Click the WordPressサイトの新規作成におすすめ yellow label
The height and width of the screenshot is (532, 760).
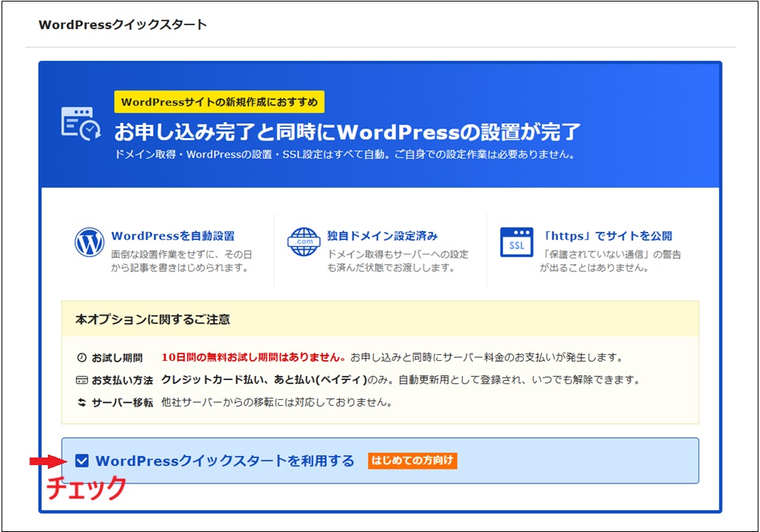tap(219, 103)
